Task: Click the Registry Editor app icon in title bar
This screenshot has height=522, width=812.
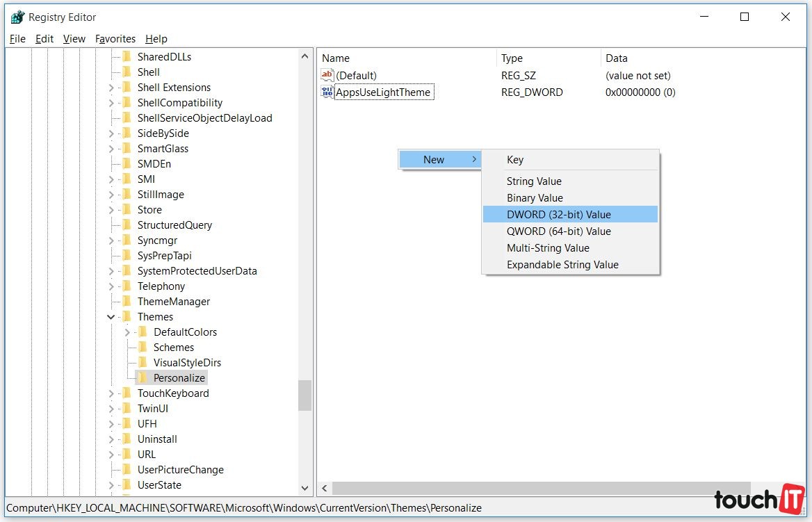Action: click(x=17, y=17)
